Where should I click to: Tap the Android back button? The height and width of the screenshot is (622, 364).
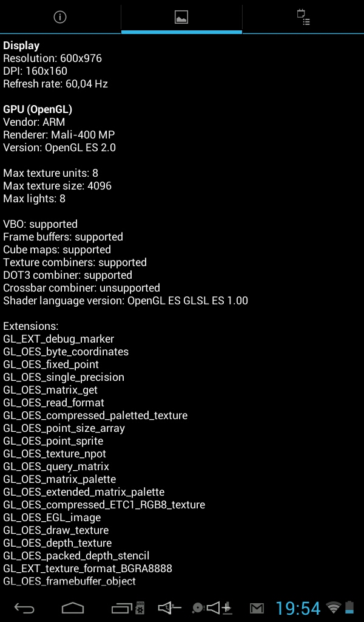point(24,608)
